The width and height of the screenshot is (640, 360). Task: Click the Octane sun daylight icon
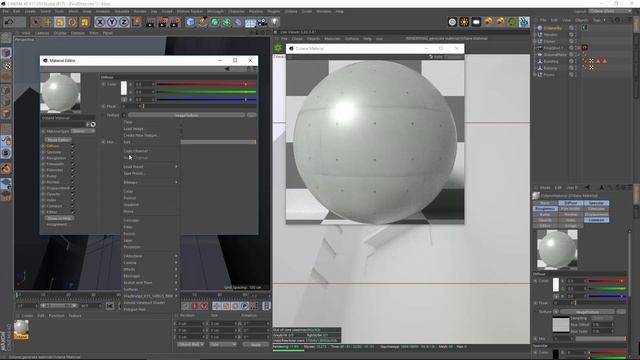[x=464, y=22]
